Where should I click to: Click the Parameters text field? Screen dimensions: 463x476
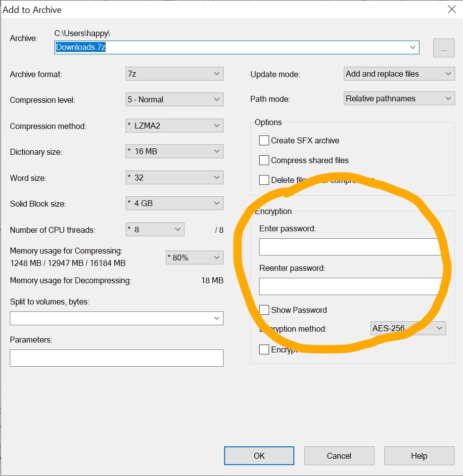pyautogui.click(x=117, y=358)
